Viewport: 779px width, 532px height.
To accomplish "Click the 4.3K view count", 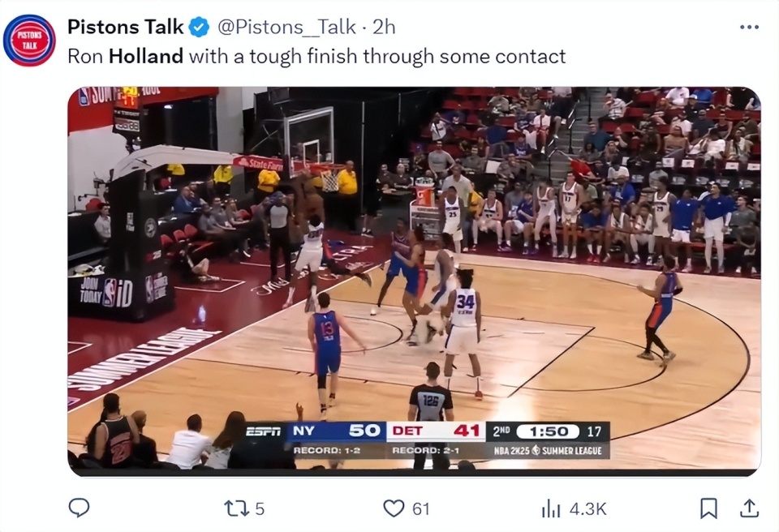I will (x=587, y=508).
